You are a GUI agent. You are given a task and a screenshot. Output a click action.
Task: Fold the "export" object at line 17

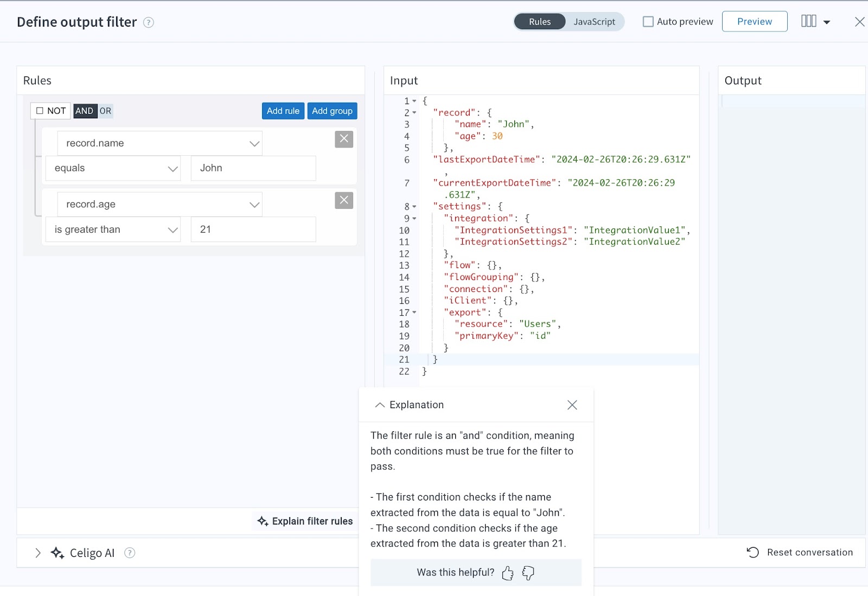414,313
